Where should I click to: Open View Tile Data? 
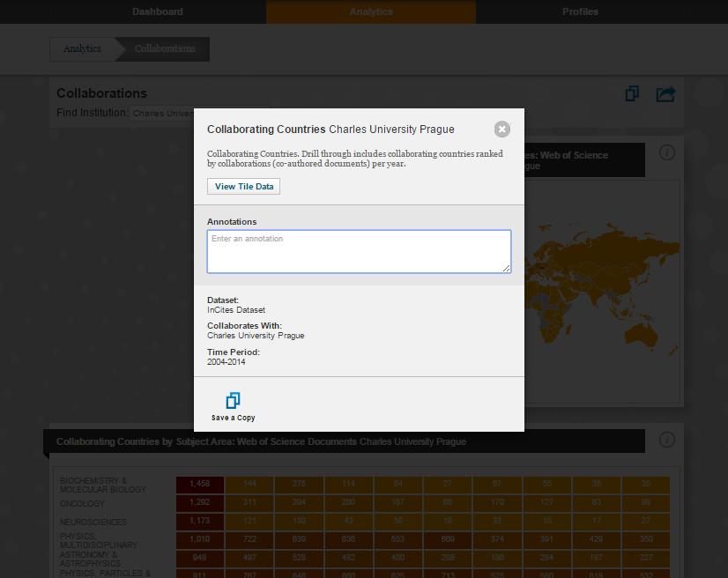click(x=244, y=186)
